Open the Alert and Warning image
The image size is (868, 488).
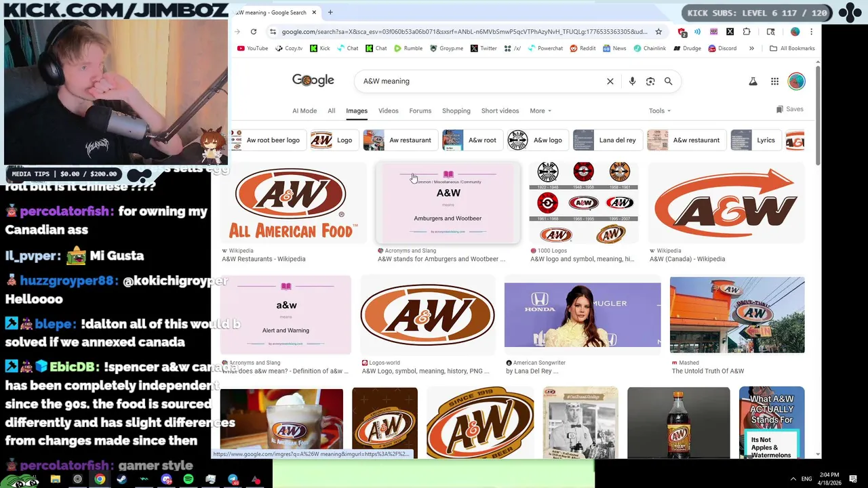285,315
